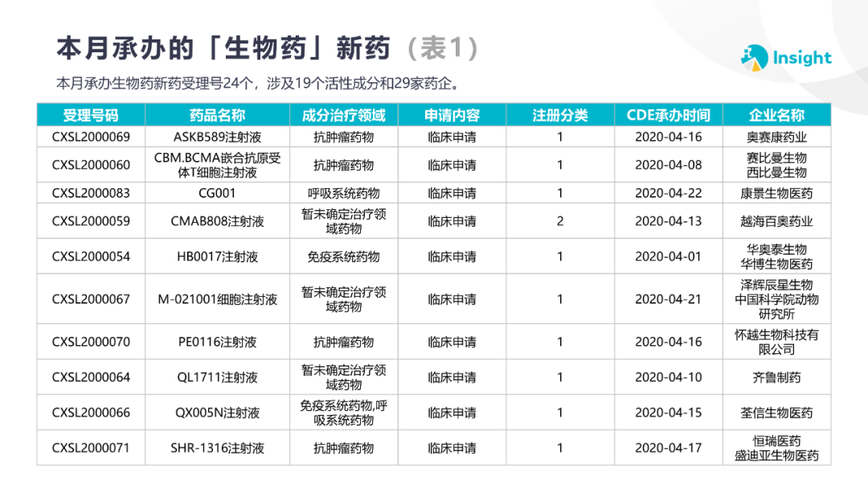Click cell CXSL2000071
This screenshot has height=489, width=868.
pyautogui.click(x=91, y=448)
